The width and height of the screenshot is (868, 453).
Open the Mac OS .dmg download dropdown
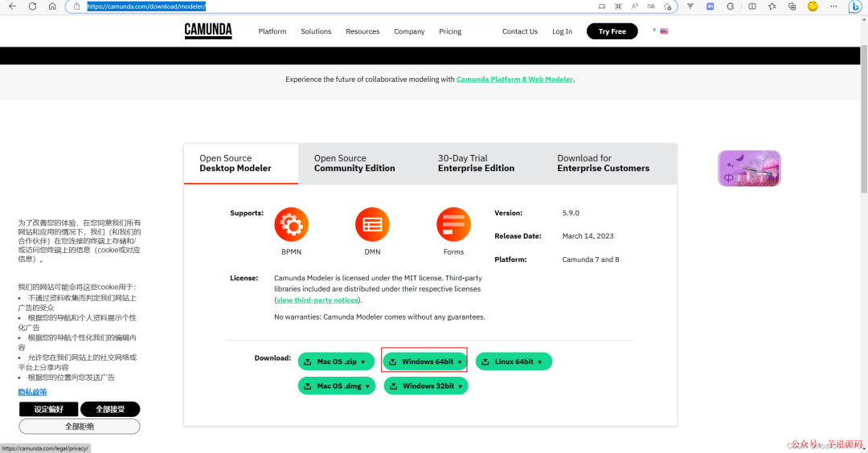pos(337,386)
